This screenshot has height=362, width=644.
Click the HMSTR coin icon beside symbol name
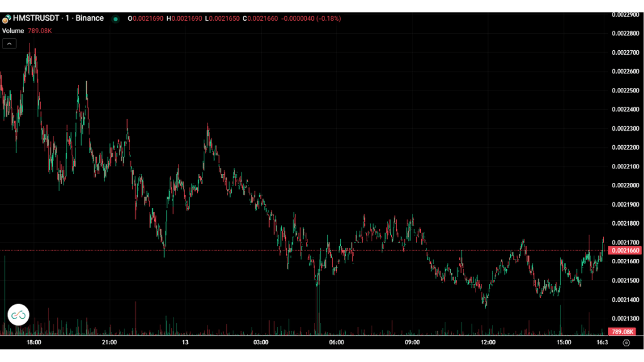click(x=6, y=19)
